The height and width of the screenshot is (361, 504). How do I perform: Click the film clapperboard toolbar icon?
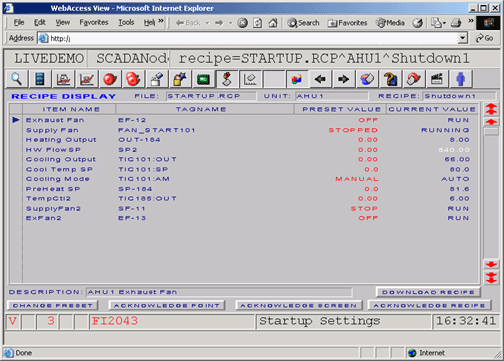[437, 79]
